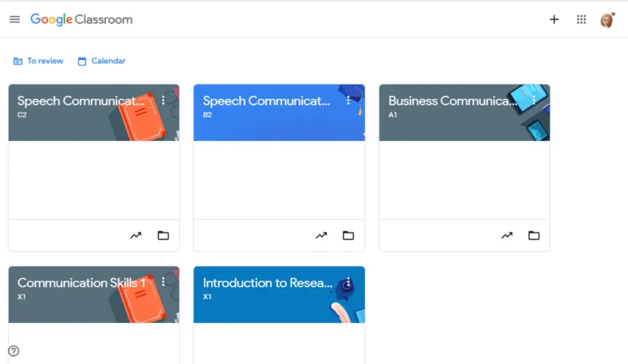This screenshot has height=364, width=628.
Task: Open the user account avatar
Action: point(607,20)
